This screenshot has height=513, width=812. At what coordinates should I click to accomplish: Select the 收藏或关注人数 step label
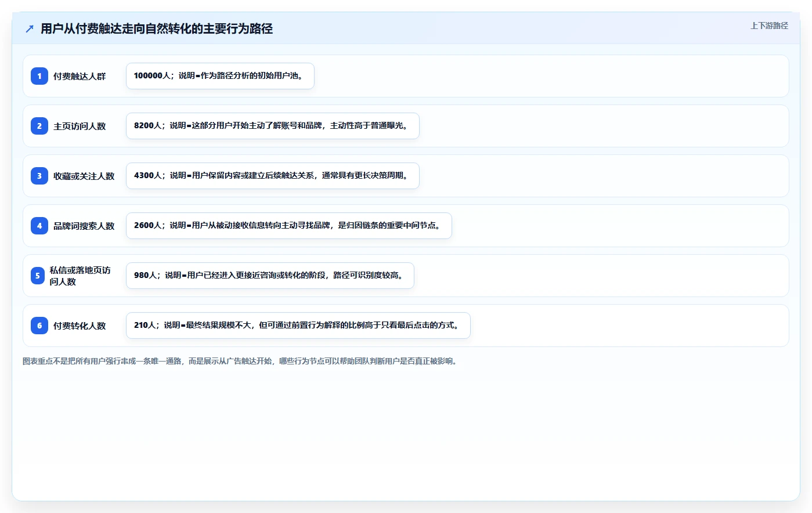tap(84, 176)
